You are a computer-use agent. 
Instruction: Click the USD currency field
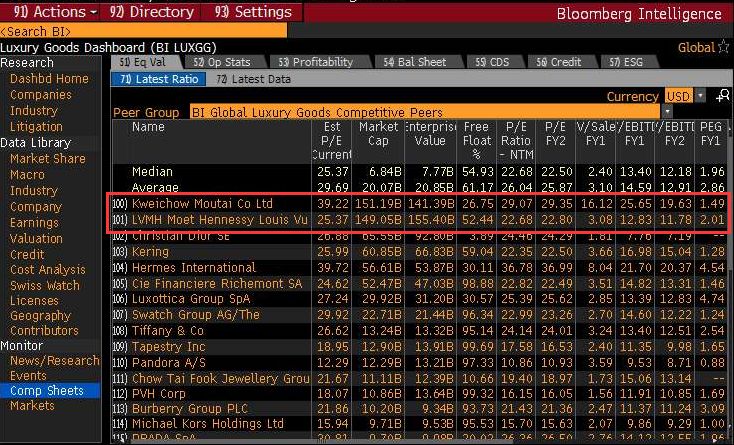click(679, 96)
